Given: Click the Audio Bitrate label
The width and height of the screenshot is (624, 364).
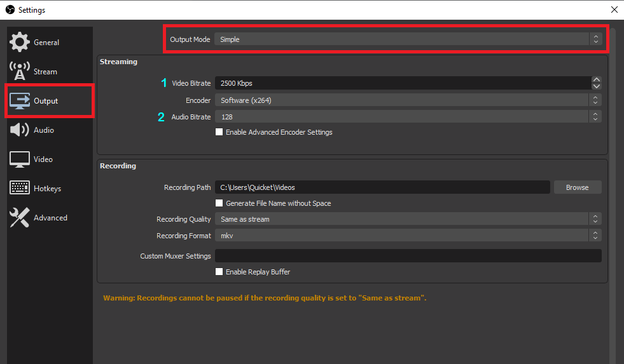Looking at the screenshot, I should pyautogui.click(x=191, y=117).
